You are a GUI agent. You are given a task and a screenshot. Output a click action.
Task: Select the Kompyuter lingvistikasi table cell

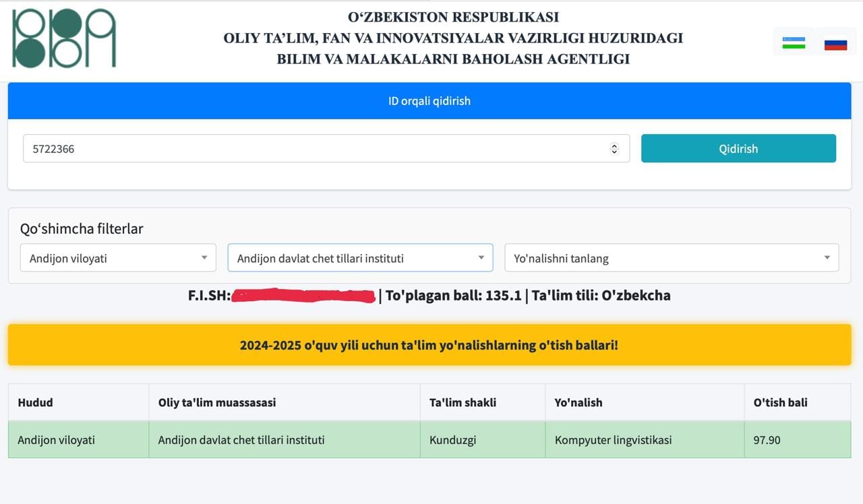click(x=613, y=440)
